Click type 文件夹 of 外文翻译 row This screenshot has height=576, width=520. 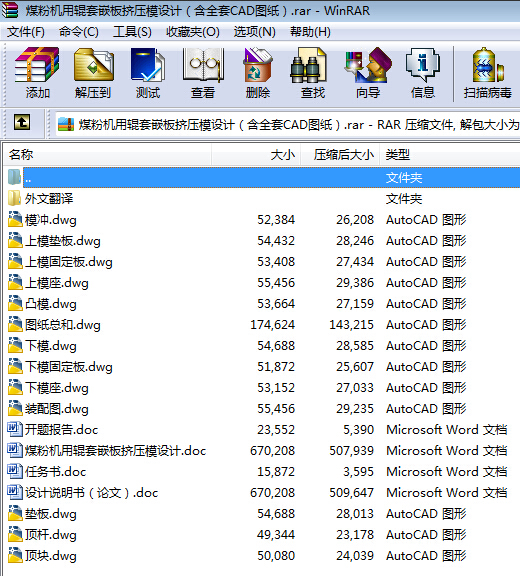[404, 199]
